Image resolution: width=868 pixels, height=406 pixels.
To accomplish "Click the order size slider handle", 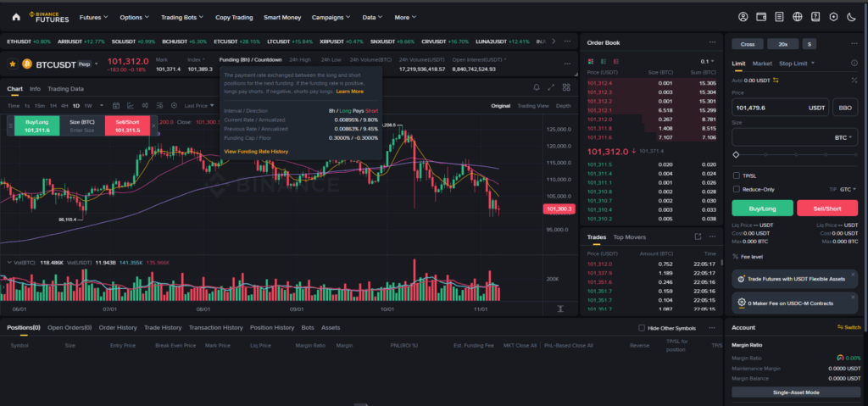I will pos(735,155).
